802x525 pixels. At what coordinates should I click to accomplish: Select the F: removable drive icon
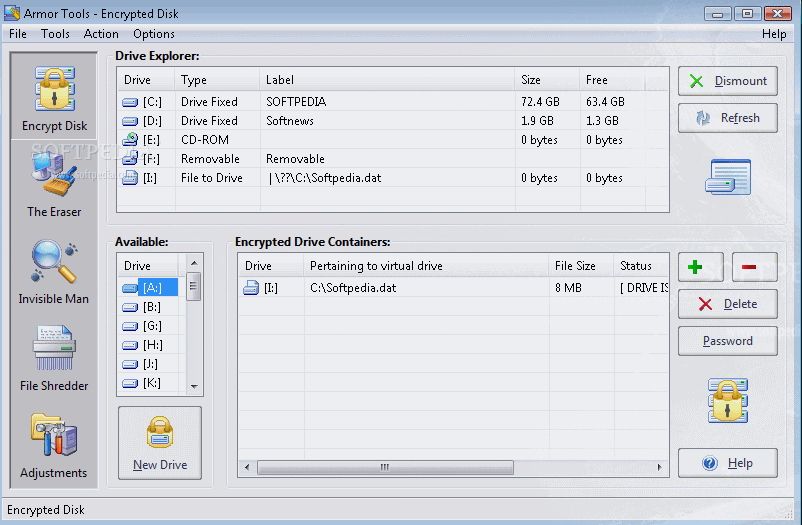coord(130,158)
